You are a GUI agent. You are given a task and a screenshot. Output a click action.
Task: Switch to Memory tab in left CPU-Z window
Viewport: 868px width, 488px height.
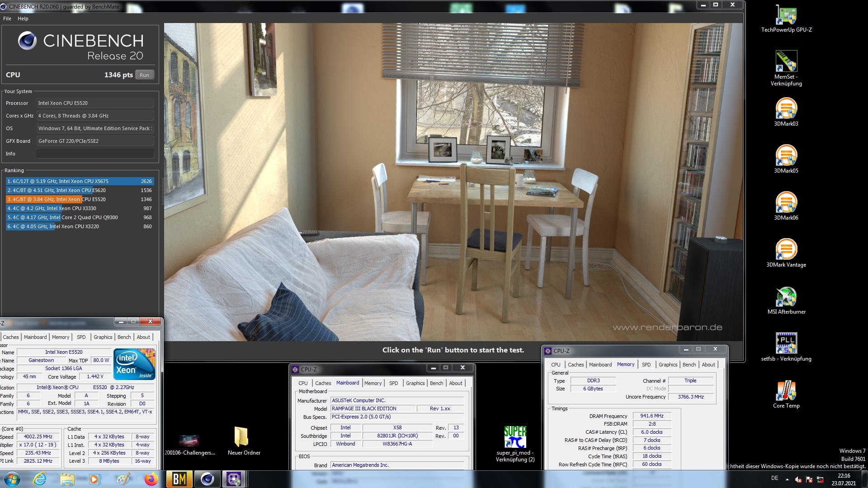tap(61, 337)
